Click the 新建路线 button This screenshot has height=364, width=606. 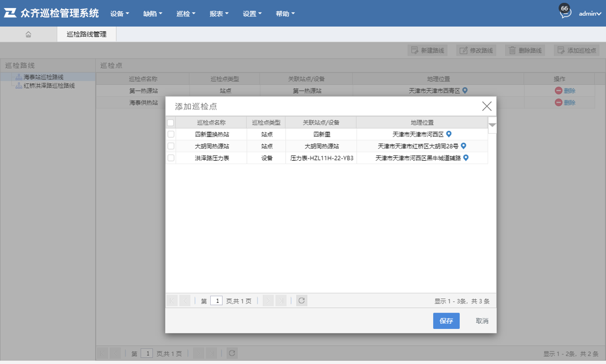click(x=428, y=50)
